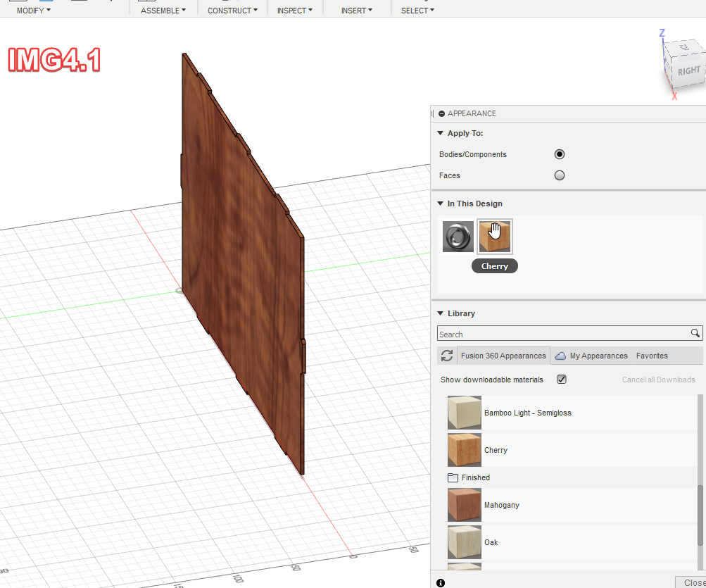
Task: Click the "Mahogany" label text
Action: [502, 505]
